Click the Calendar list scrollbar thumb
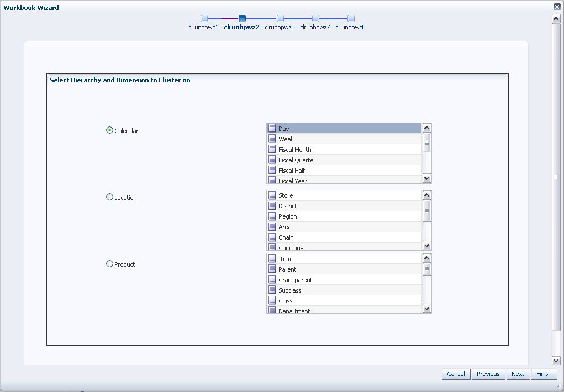 pos(426,142)
